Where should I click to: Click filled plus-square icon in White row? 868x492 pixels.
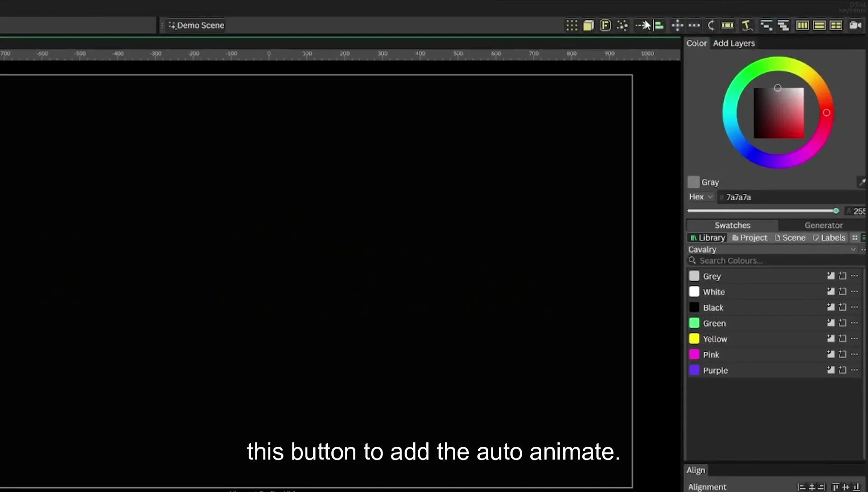[x=831, y=292]
